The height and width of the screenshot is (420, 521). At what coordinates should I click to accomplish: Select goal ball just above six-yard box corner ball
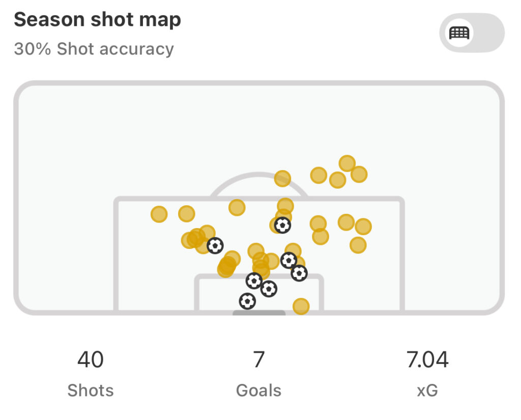coord(289,260)
